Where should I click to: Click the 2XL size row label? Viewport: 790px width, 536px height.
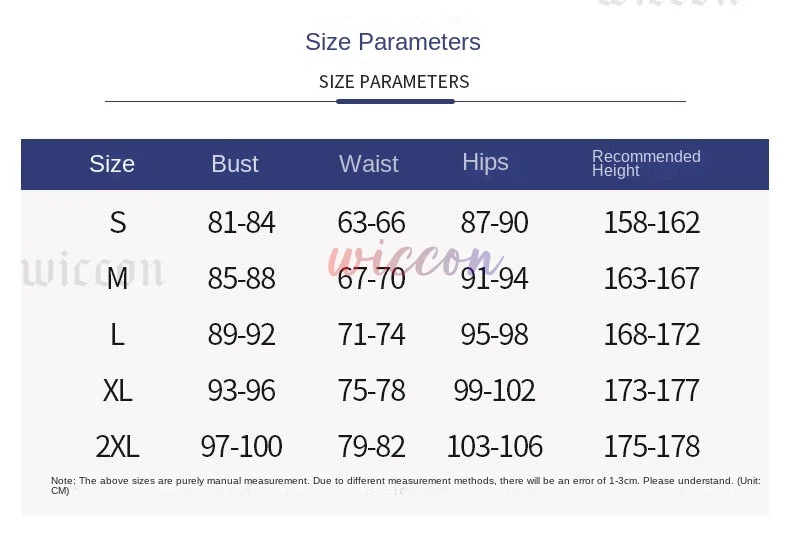118,446
